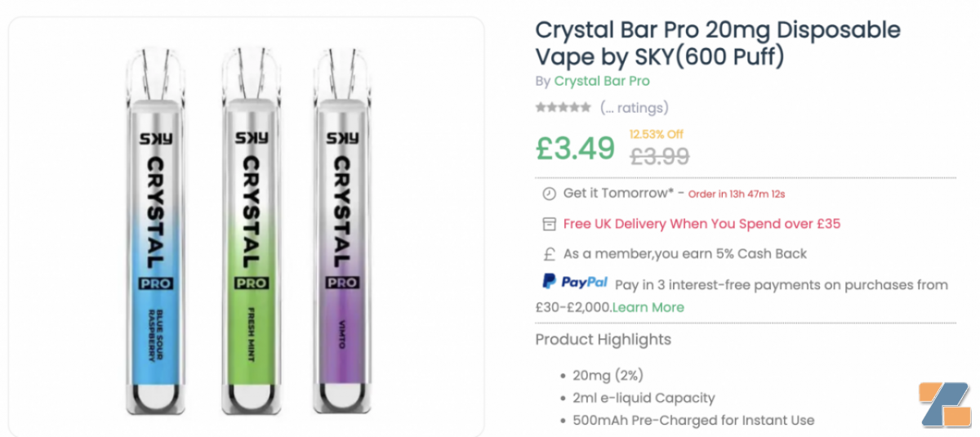Click the PayPal logo
Screen dimensions: 980x437
coord(575,283)
